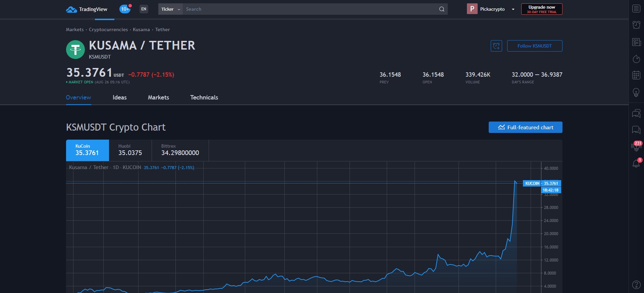The image size is (644, 293).
Task: Open Hotlists icon in right sidebar
Action: (x=636, y=59)
